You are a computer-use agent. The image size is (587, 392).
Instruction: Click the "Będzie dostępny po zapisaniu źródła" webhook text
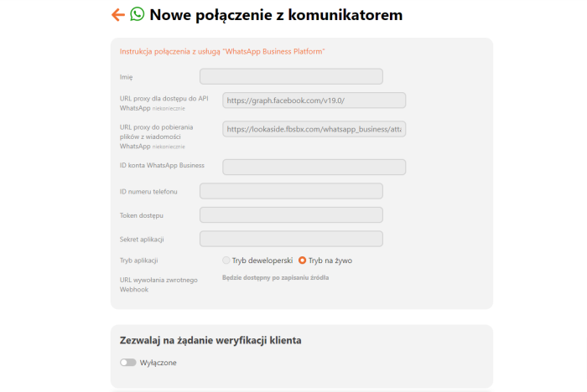[x=275, y=277]
